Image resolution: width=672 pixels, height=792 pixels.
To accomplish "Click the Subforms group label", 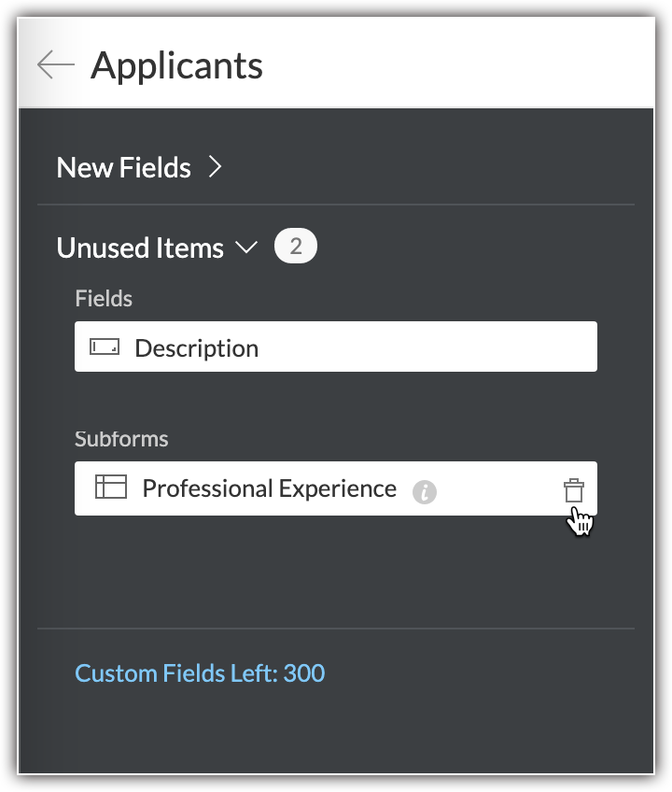I will click(x=121, y=438).
